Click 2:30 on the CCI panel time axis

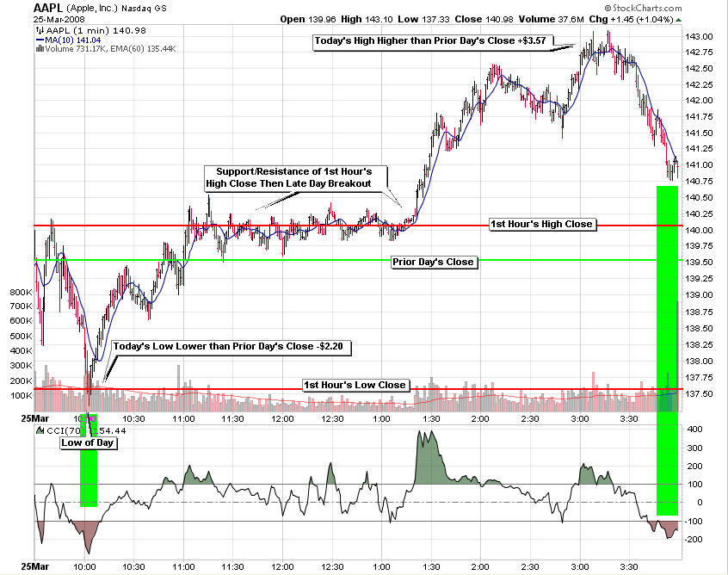530,567
